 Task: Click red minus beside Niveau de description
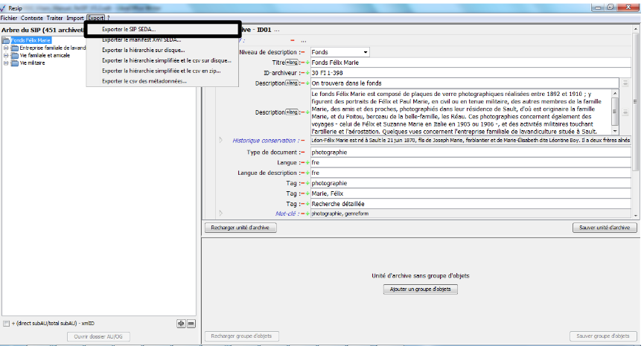coord(302,52)
